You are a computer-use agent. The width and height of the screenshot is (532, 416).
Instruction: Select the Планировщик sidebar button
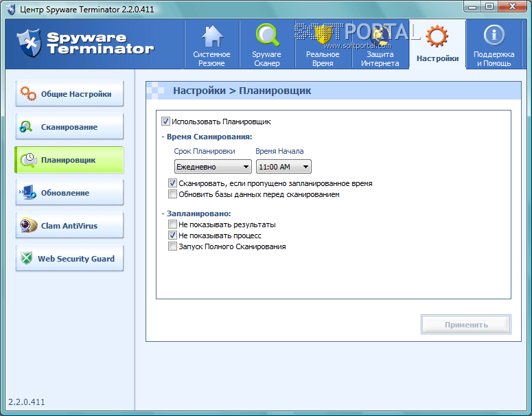pyautogui.click(x=69, y=160)
